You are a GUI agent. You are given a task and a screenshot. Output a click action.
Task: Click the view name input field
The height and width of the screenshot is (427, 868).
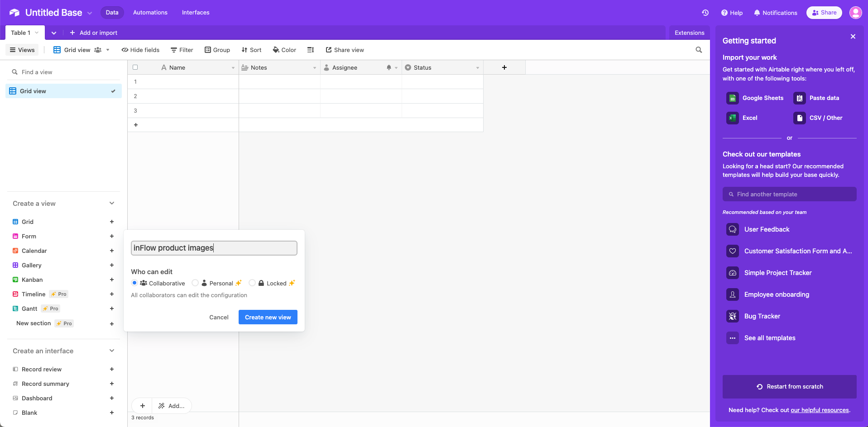(214, 248)
